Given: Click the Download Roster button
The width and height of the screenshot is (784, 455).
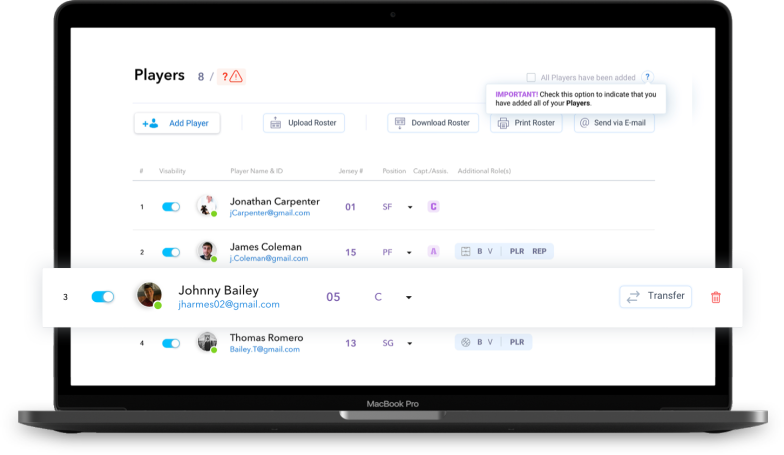Looking at the screenshot, I should [431, 123].
